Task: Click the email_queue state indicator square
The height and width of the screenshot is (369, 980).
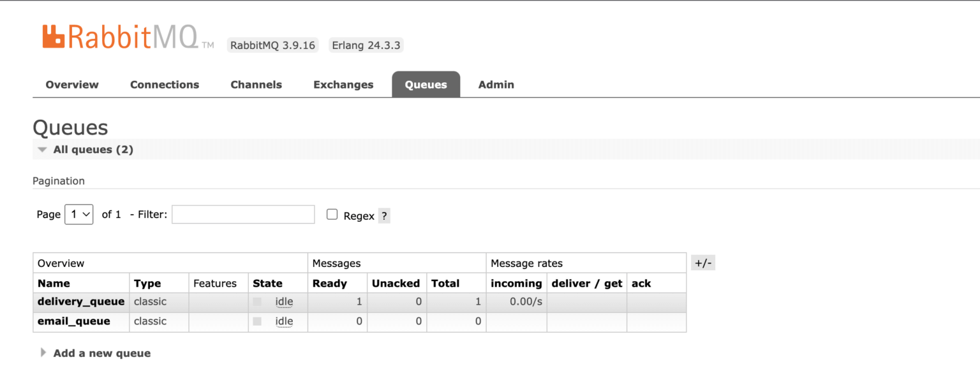Action: coord(257,321)
